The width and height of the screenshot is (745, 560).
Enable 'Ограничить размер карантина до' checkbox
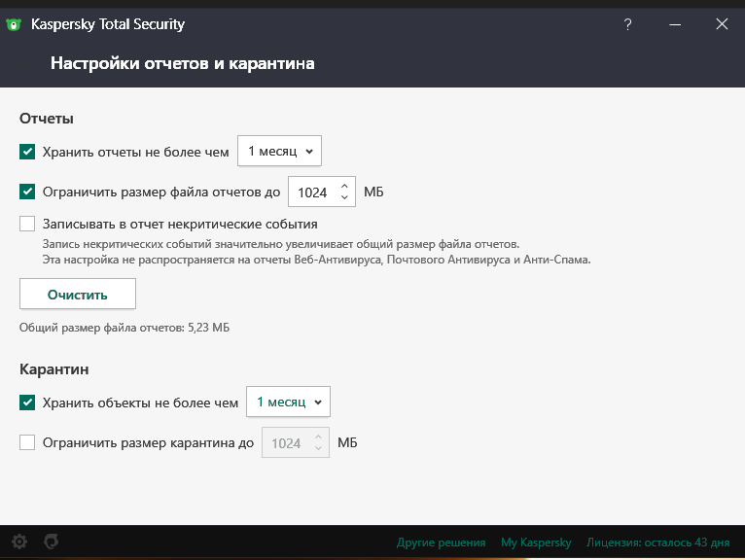tap(27, 442)
